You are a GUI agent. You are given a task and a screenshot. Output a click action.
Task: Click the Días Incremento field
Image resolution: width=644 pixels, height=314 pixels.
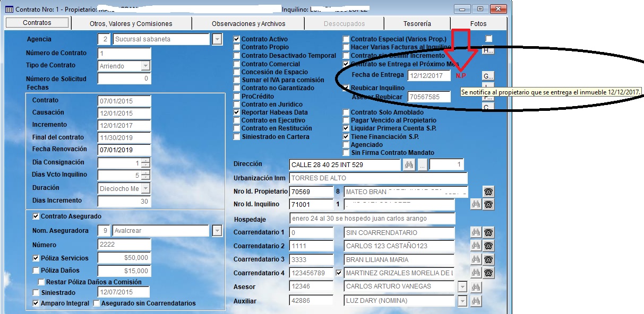tap(124, 201)
